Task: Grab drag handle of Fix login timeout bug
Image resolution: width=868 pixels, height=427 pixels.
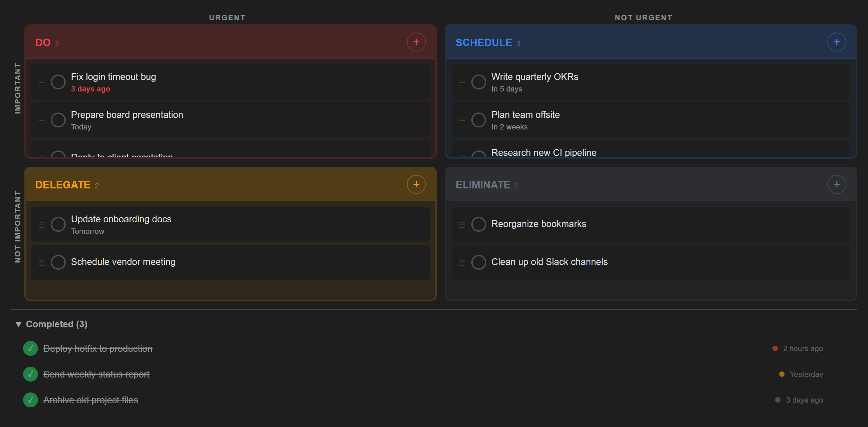Action: point(42,82)
